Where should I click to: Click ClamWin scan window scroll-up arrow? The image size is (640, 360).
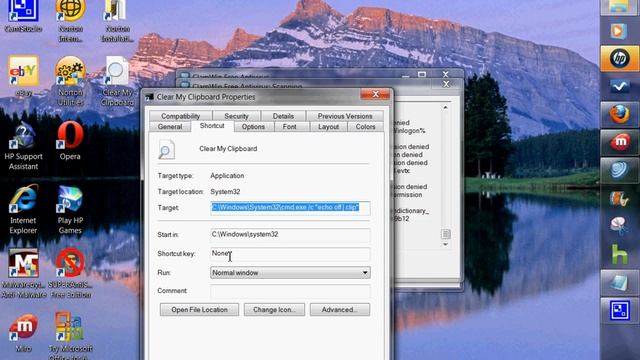(445, 107)
